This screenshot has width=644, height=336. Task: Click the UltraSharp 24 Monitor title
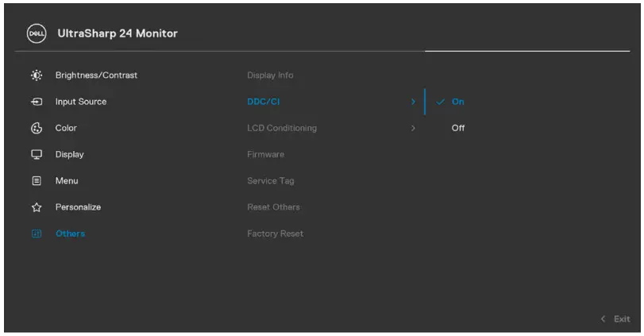pos(118,33)
